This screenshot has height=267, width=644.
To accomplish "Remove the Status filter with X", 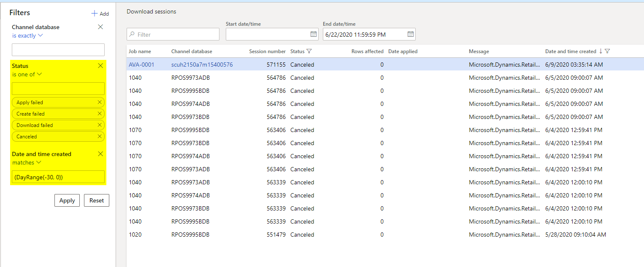I will tap(100, 65).
